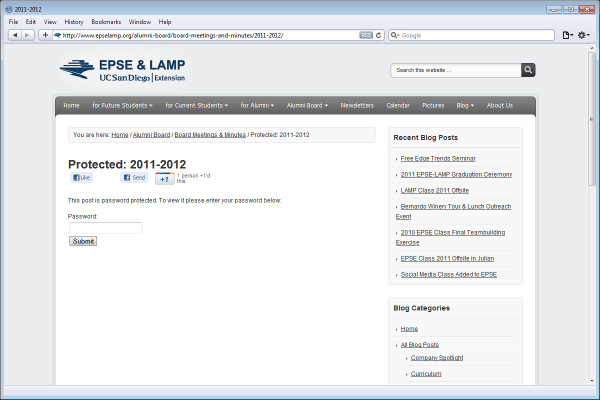Click the Submit button
The height and width of the screenshot is (400, 600).
click(83, 241)
